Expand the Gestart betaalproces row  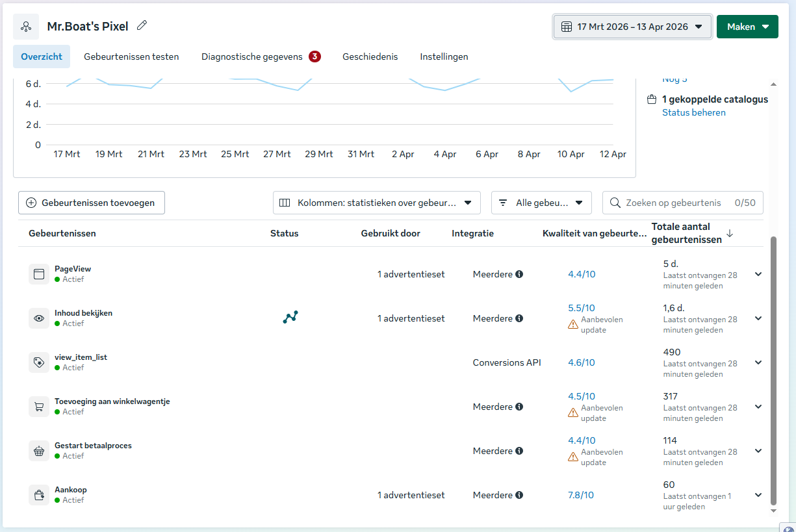[758, 451]
